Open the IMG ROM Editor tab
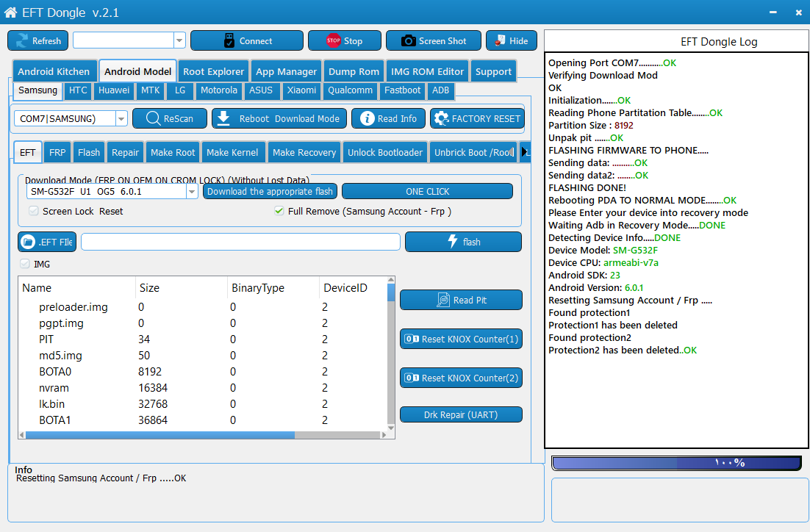Image resolution: width=810 pixels, height=532 pixels. [x=427, y=71]
